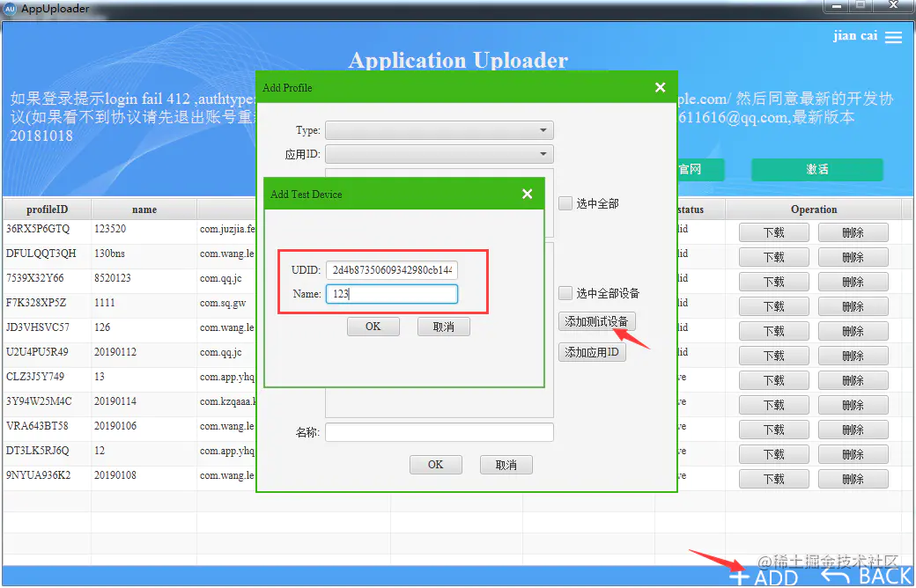Click the Name input field showing 123
The height and width of the screenshot is (588, 916).
click(391, 292)
